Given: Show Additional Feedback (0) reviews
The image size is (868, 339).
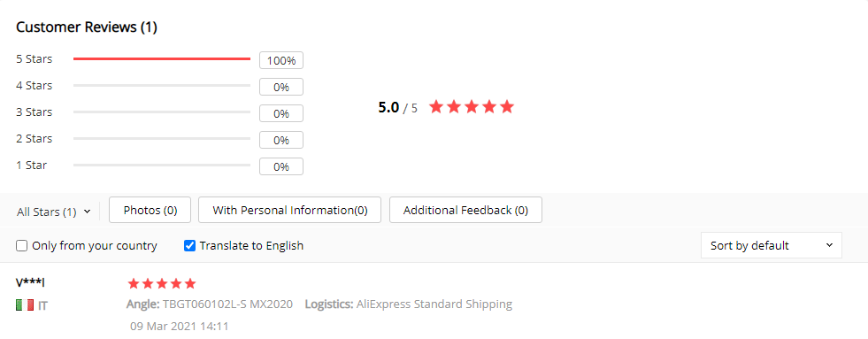Looking at the screenshot, I should (465, 210).
